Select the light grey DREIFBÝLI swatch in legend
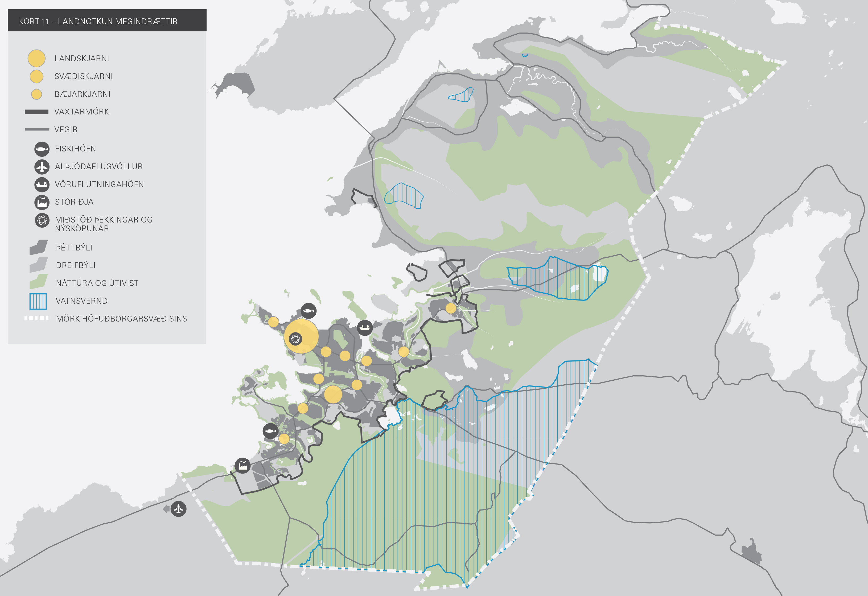This screenshot has width=868, height=596. pos(39,265)
